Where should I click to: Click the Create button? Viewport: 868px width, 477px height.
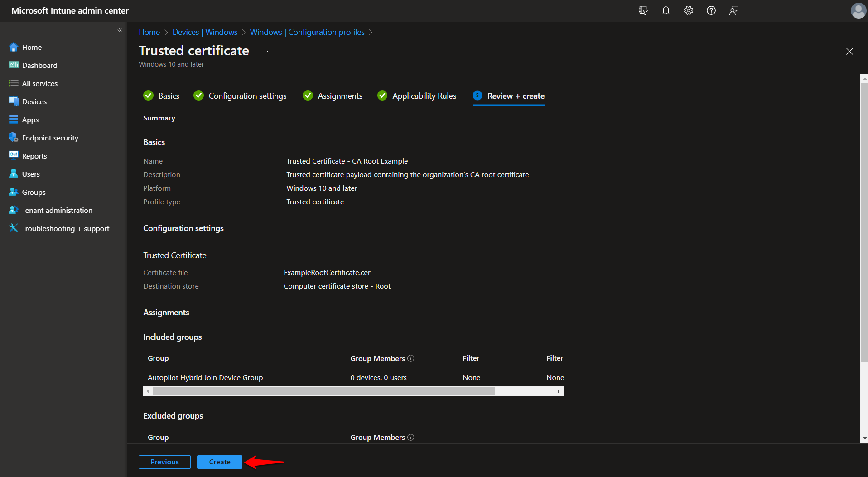click(x=219, y=462)
